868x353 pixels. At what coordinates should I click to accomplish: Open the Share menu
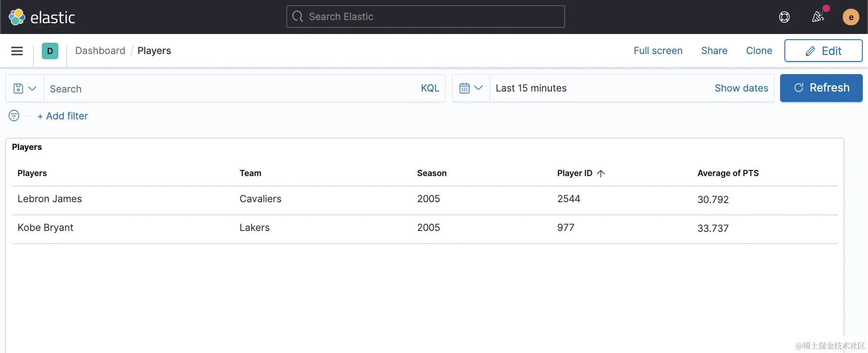pyautogui.click(x=714, y=51)
